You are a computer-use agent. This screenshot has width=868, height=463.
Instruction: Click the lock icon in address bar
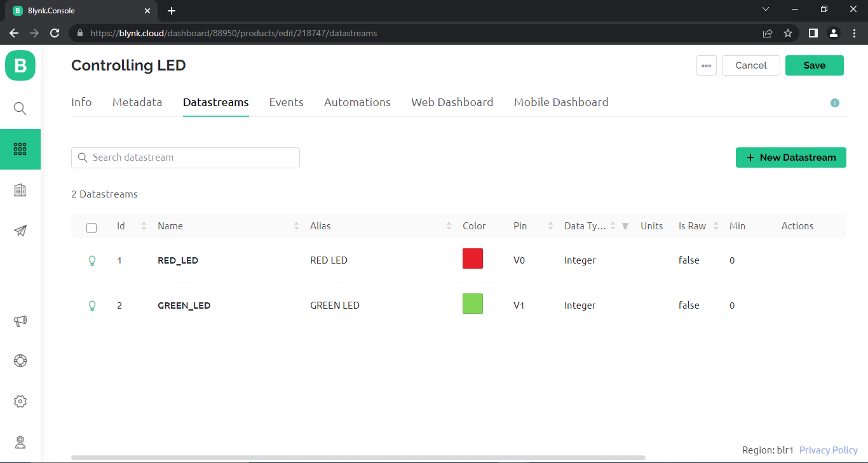79,33
